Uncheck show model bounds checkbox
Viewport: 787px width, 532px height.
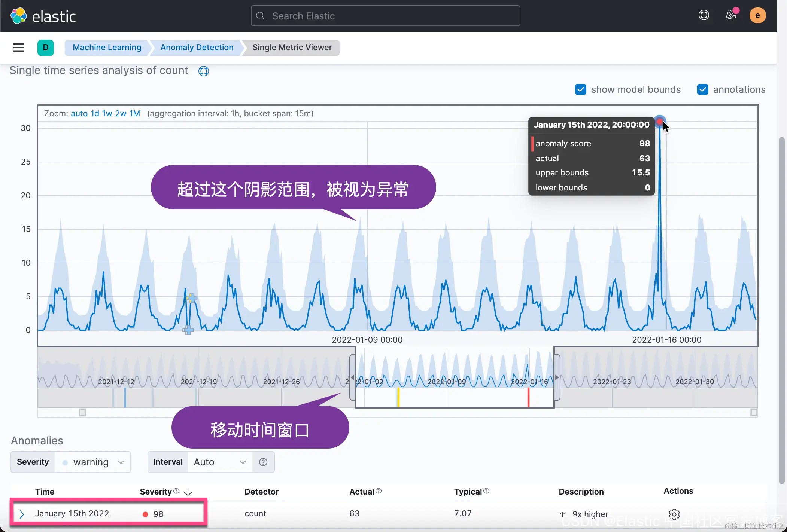[x=580, y=89]
